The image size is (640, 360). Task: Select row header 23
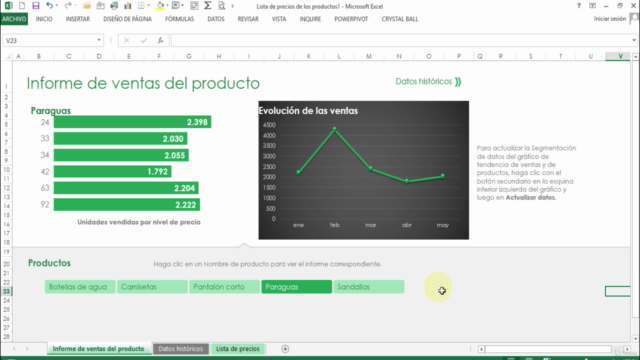7,291
